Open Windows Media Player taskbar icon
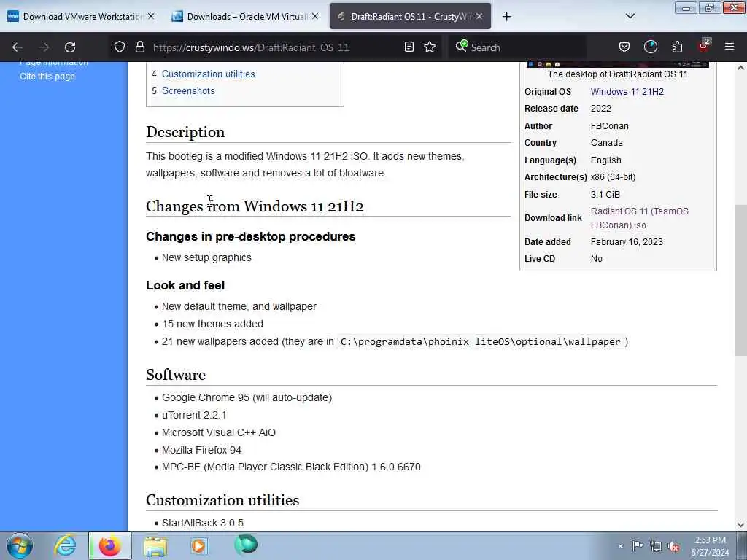The width and height of the screenshot is (747, 560). coord(199,545)
